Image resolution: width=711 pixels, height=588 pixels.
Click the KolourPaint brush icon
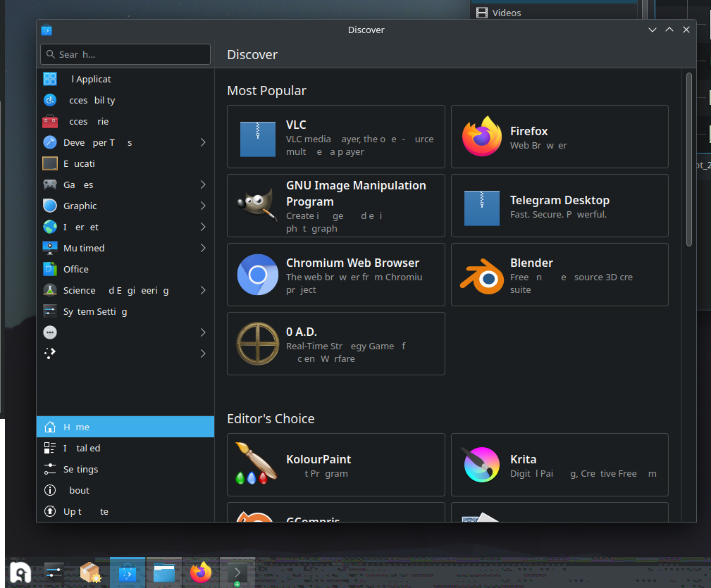[x=256, y=463]
